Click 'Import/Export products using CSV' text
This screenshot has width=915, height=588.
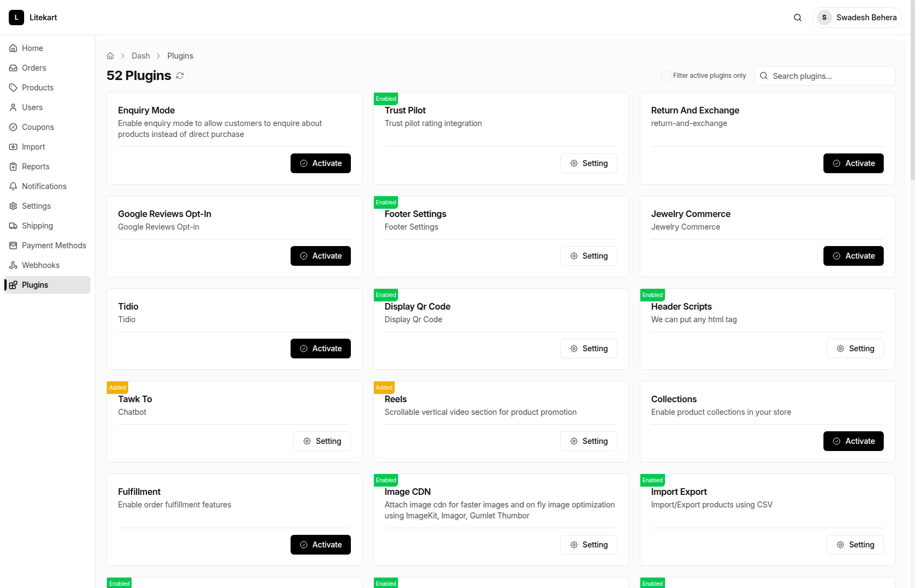pos(712,505)
